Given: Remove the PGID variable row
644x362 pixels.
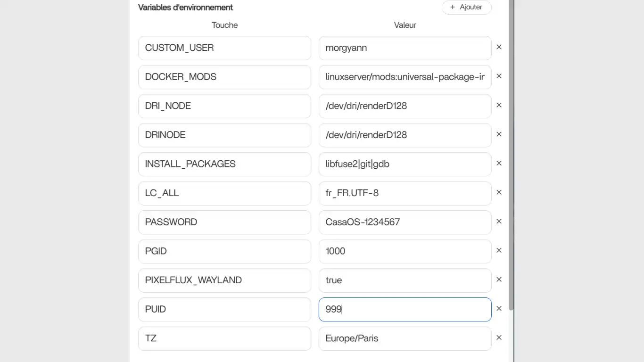Looking at the screenshot, I should (499, 250).
